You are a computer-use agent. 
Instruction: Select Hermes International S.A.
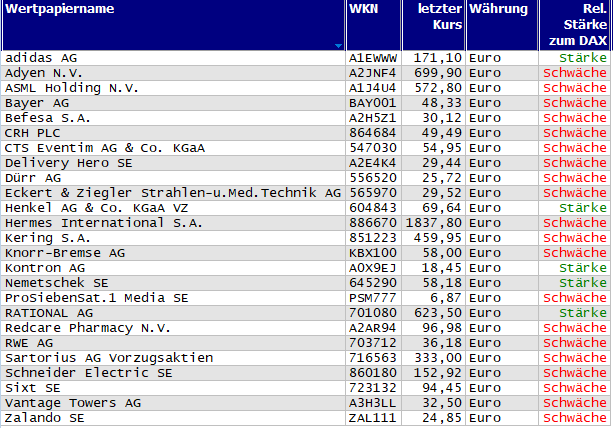[x=104, y=223]
